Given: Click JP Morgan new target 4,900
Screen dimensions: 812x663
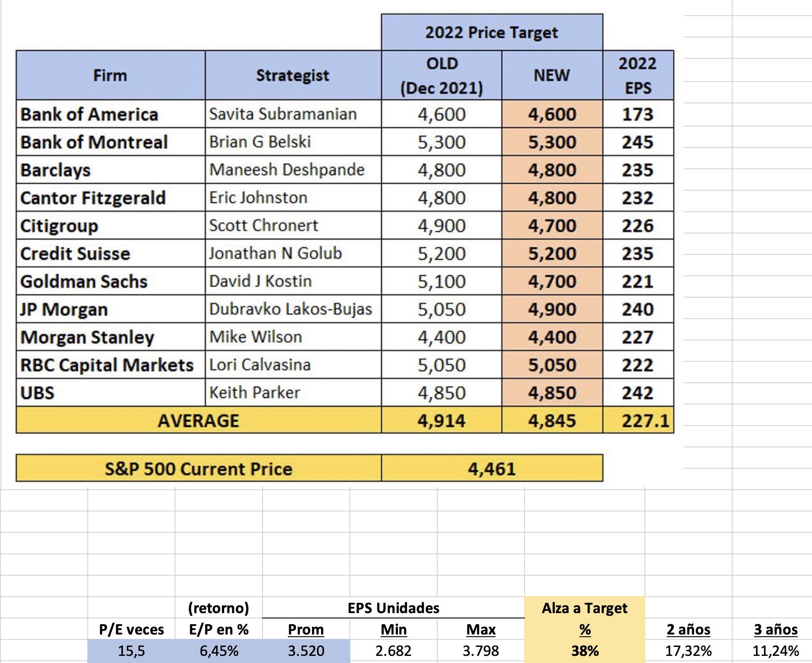Looking at the screenshot, I should pos(552,309).
